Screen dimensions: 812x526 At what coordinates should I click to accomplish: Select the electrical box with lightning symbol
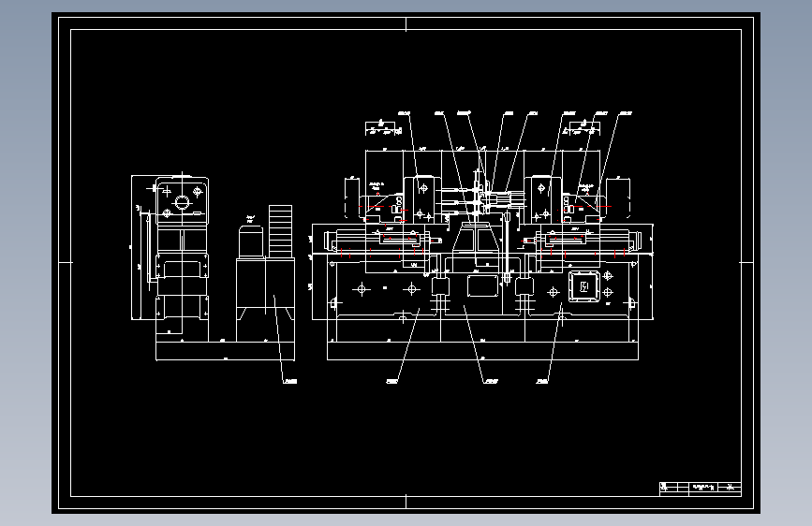584,285
